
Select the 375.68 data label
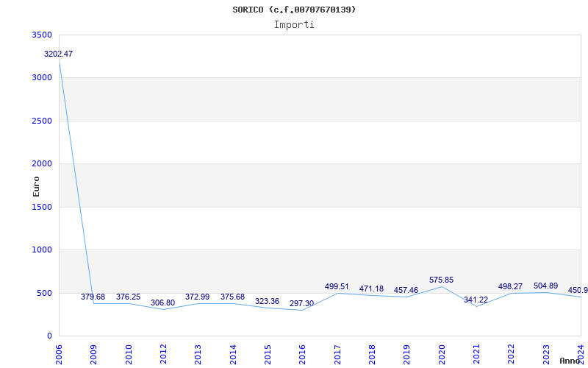pyautogui.click(x=232, y=297)
